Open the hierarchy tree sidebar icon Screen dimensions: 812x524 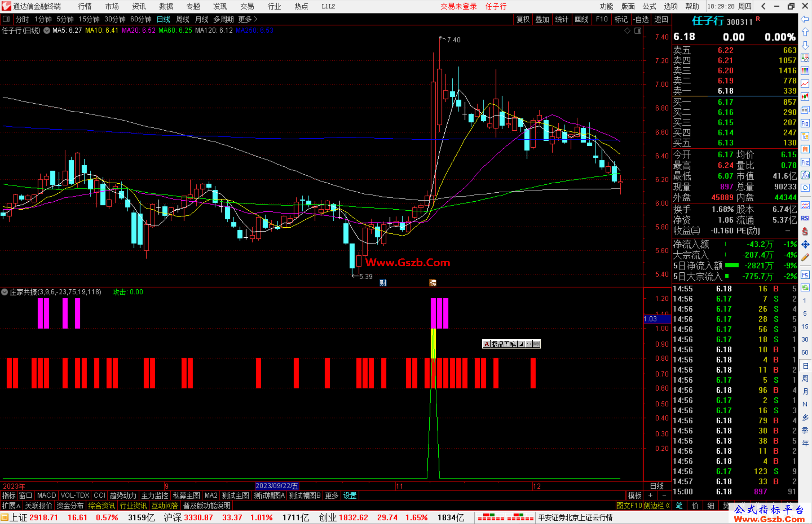(x=805, y=136)
